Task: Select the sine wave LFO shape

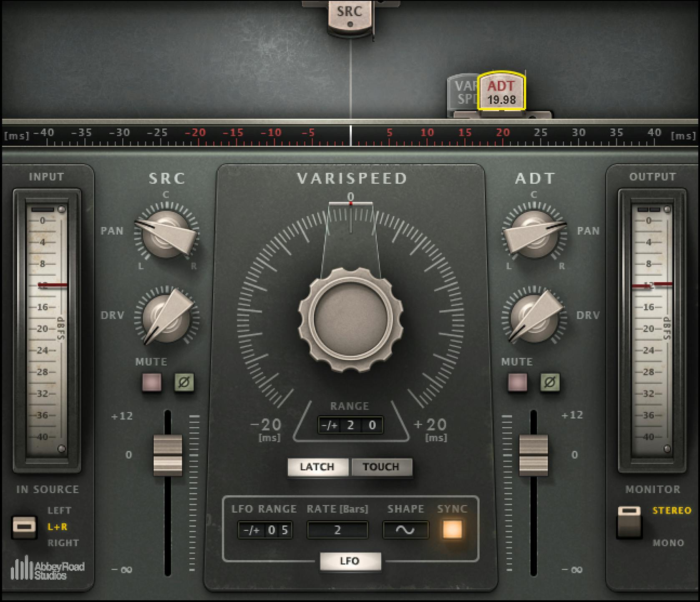Action: click(405, 530)
